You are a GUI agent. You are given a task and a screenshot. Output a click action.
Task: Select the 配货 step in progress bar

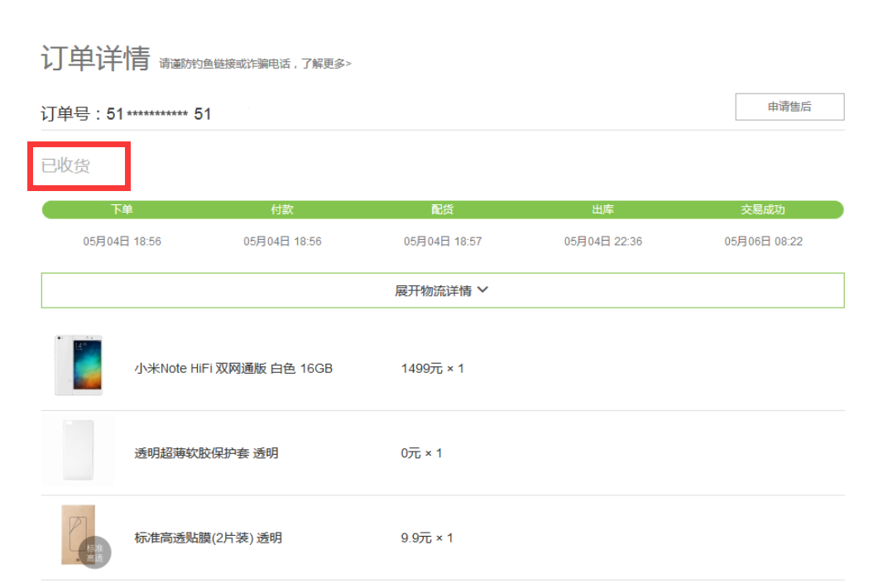click(x=443, y=210)
